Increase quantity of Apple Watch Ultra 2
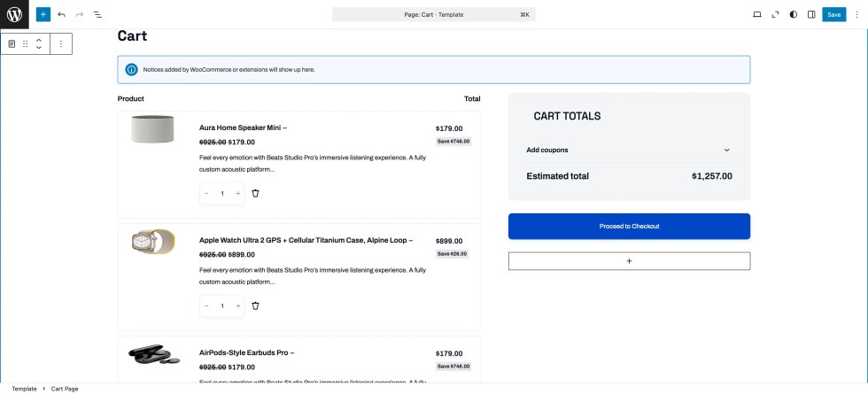868x394 pixels. pos(238,305)
